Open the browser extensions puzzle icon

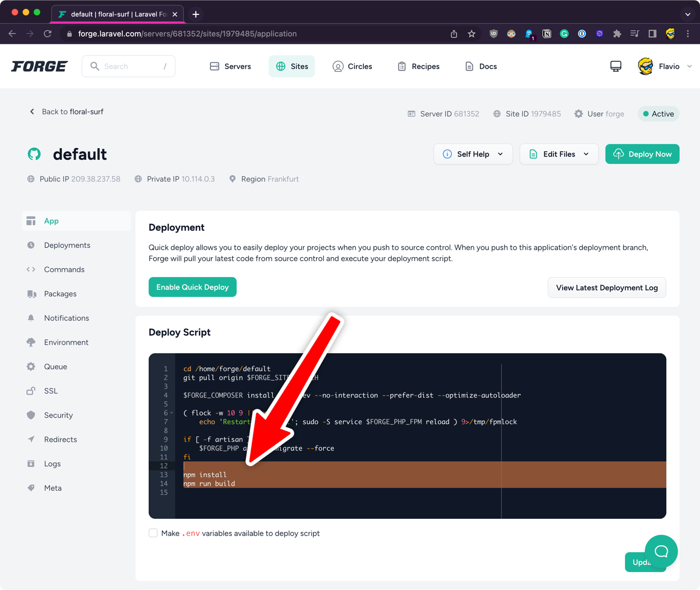pyautogui.click(x=617, y=34)
